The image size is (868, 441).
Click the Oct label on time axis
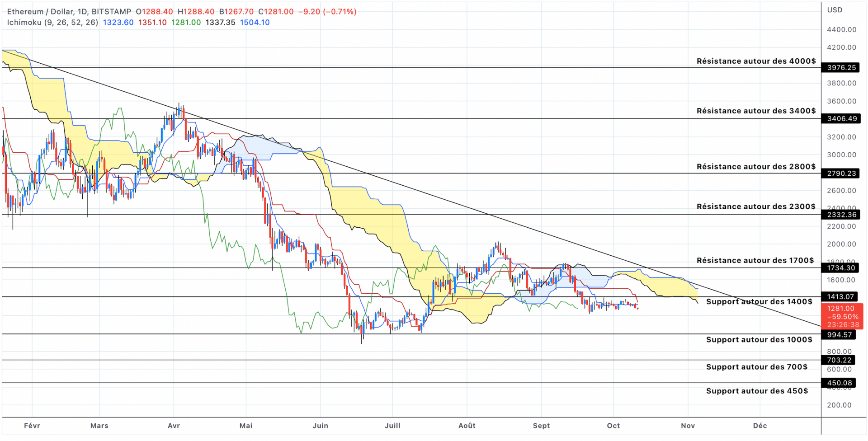(x=613, y=426)
